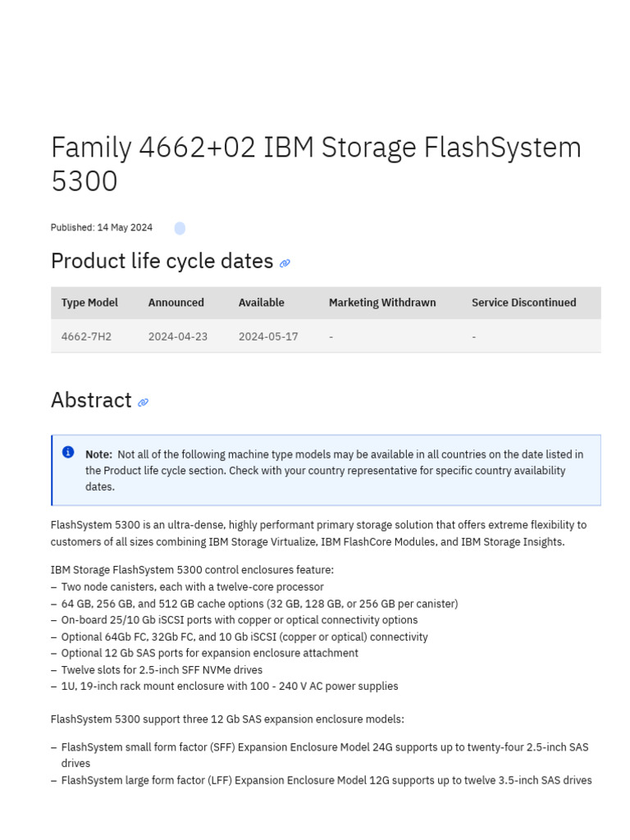Click the bold Note: label in the notice

click(98, 454)
